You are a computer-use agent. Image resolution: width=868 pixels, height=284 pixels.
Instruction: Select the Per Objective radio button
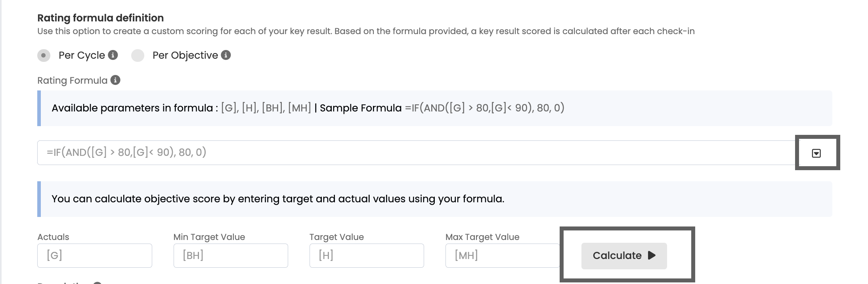pos(138,56)
